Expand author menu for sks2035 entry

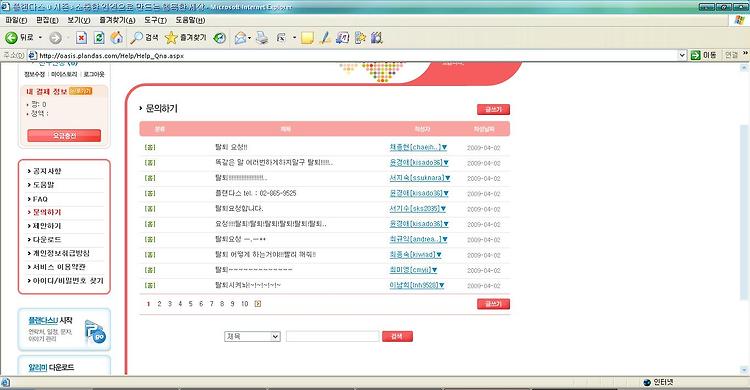click(443, 209)
